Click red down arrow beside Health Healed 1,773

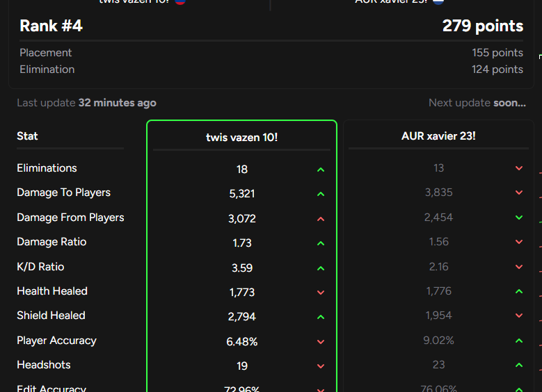[x=321, y=293]
